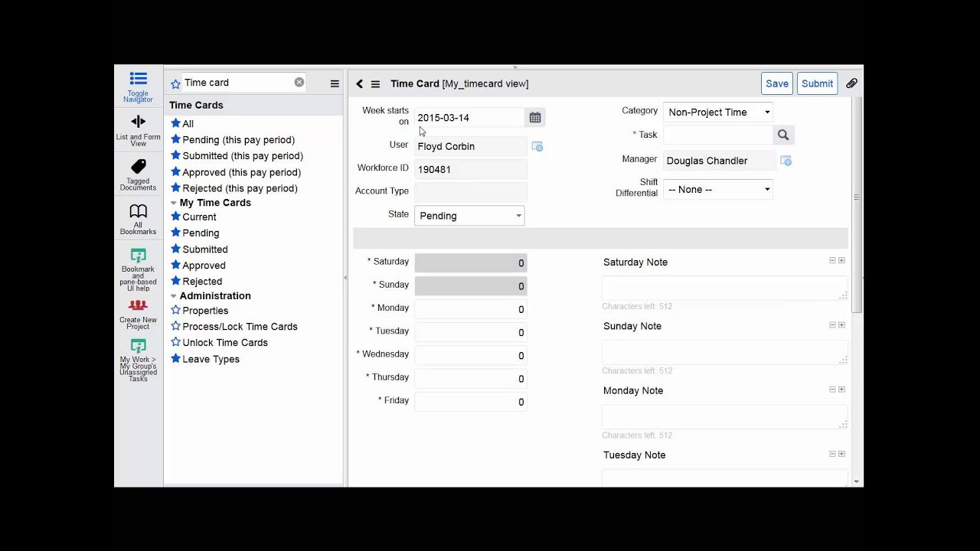Click the Task input field
This screenshot has width=980, height=551.
718,135
